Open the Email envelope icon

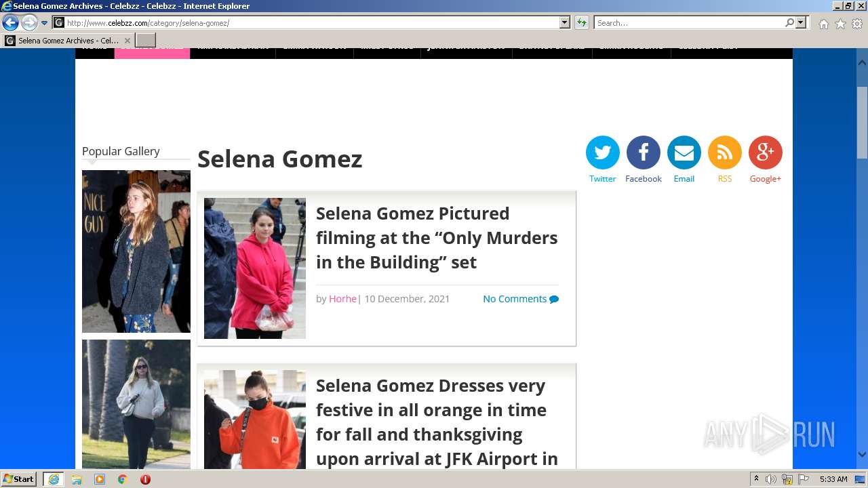[684, 152]
